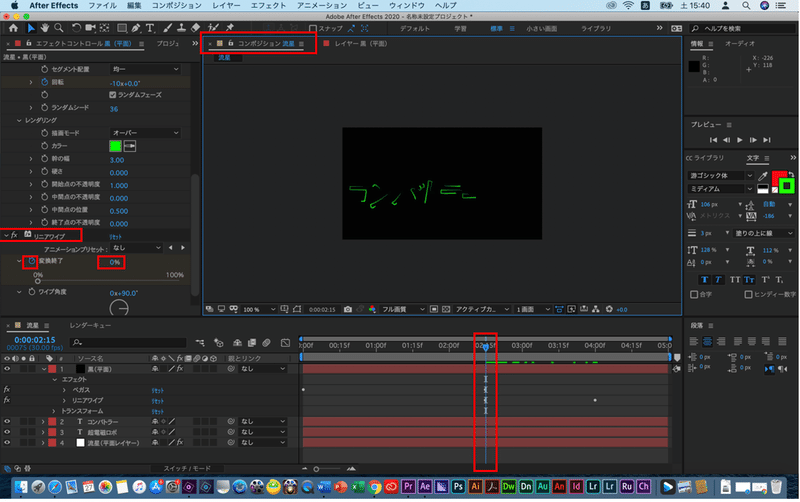Collapse リニアワイプ effect group
This screenshot has width=800, height=502.
[7, 236]
